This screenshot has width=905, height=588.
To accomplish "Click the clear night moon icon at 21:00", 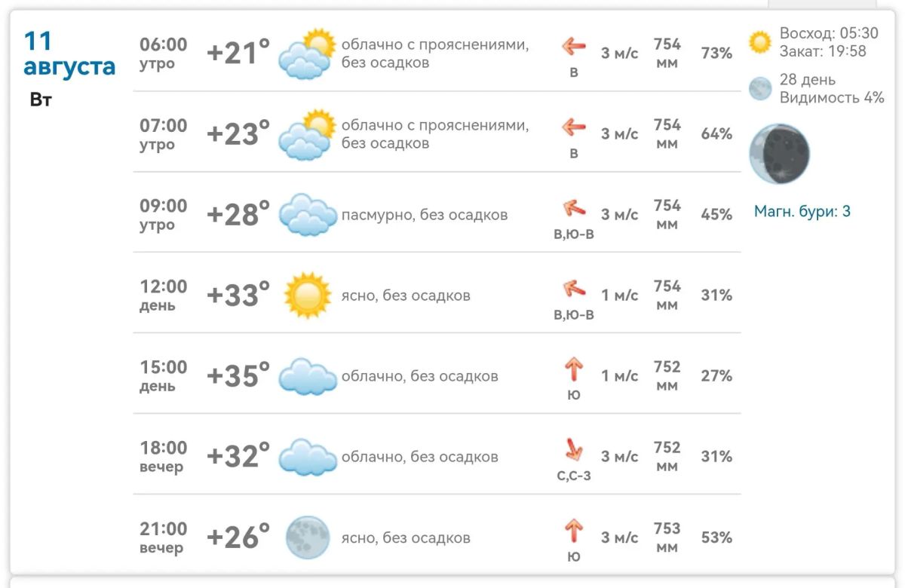I will pyautogui.click(x=308, y=537).
